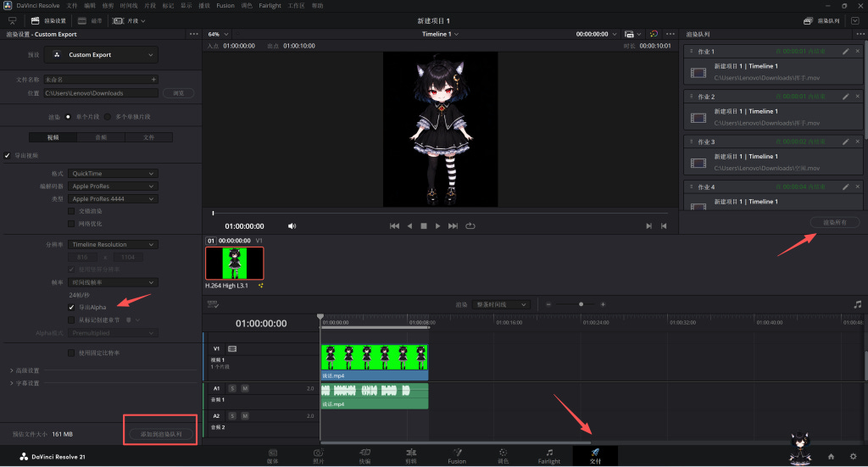Stop playback in viewer
The height and width of the screenshot is (467, 868).
[424, 225]
